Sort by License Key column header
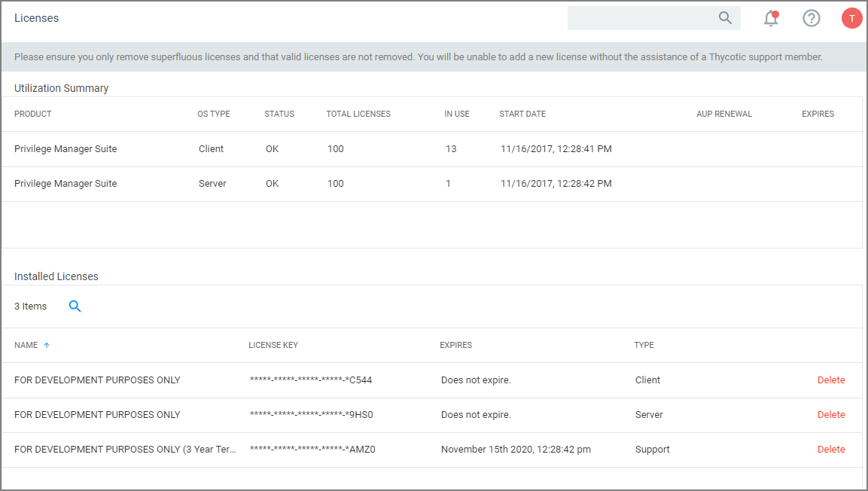Image resolution: width=868 pixels, height=491 pixels. 273,346
